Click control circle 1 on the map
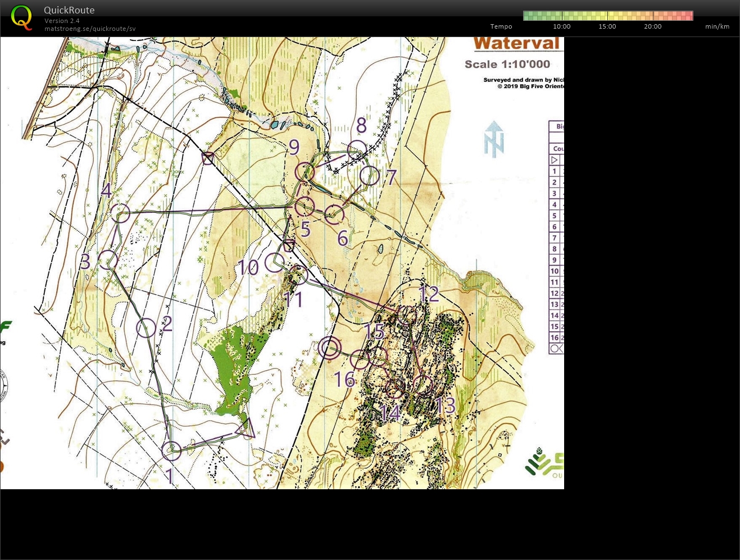The image size is (740, 560). pyautogui.click(x=171, y=450)
